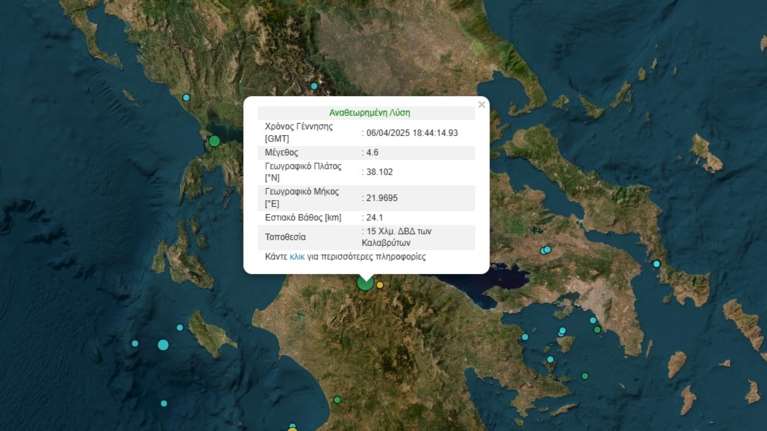Click the longitude value '21.9695'

(x=382, y=198)
